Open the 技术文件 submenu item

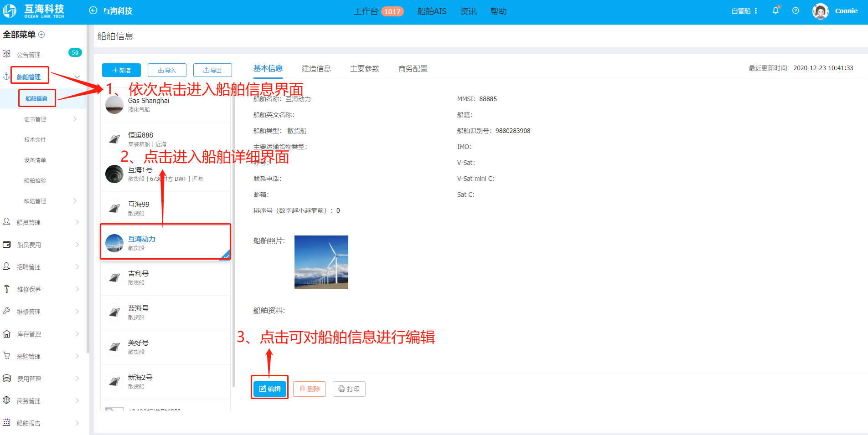(35, 139)
